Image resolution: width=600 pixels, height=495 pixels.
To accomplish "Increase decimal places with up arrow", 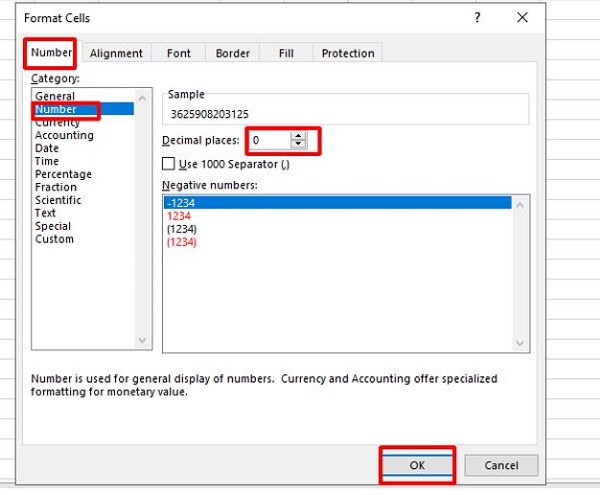I will [x=297, y=136].
